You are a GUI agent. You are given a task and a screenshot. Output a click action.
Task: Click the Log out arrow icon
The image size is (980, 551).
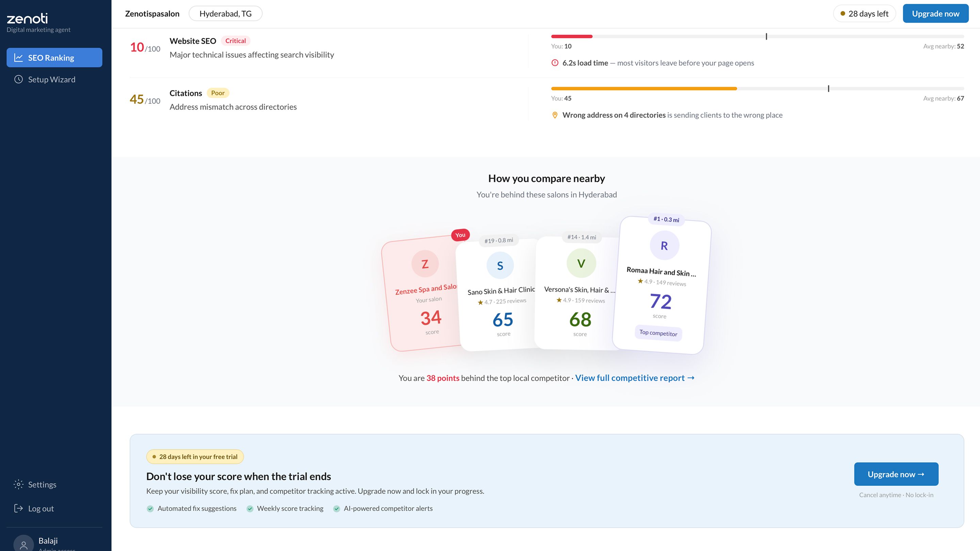[18, 508]
